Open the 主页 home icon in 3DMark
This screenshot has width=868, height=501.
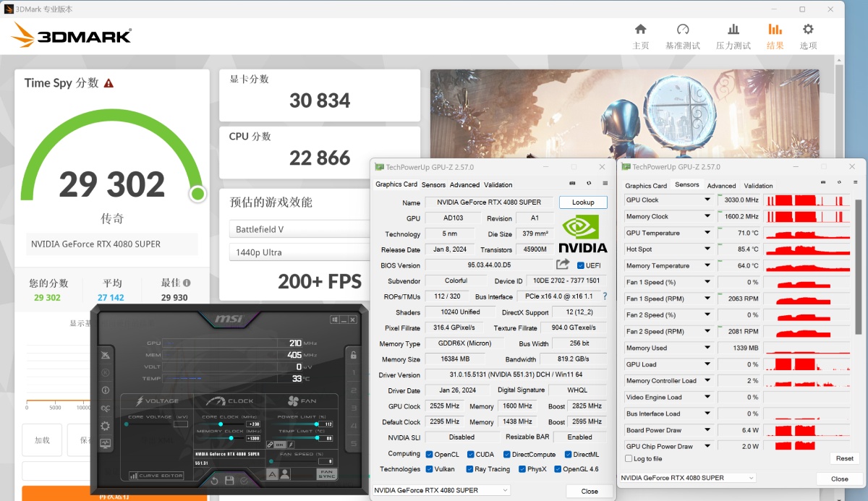[640, 30]
